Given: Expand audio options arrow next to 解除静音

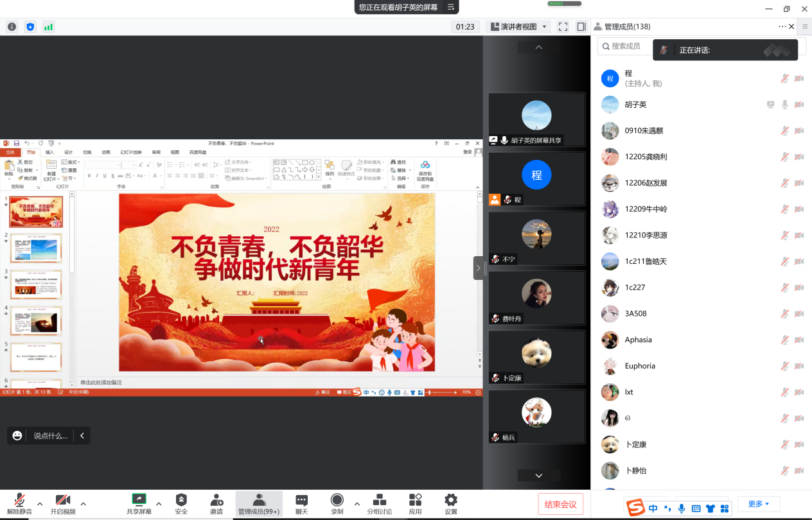Looking at the screenshot, I should pyautogui.click(x=40, y=503).
